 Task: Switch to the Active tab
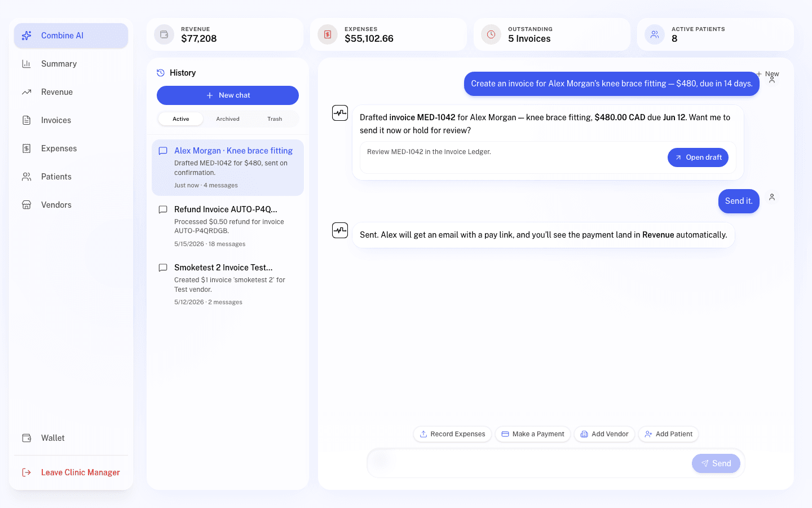pyautogui.click(x=181, y=119)
